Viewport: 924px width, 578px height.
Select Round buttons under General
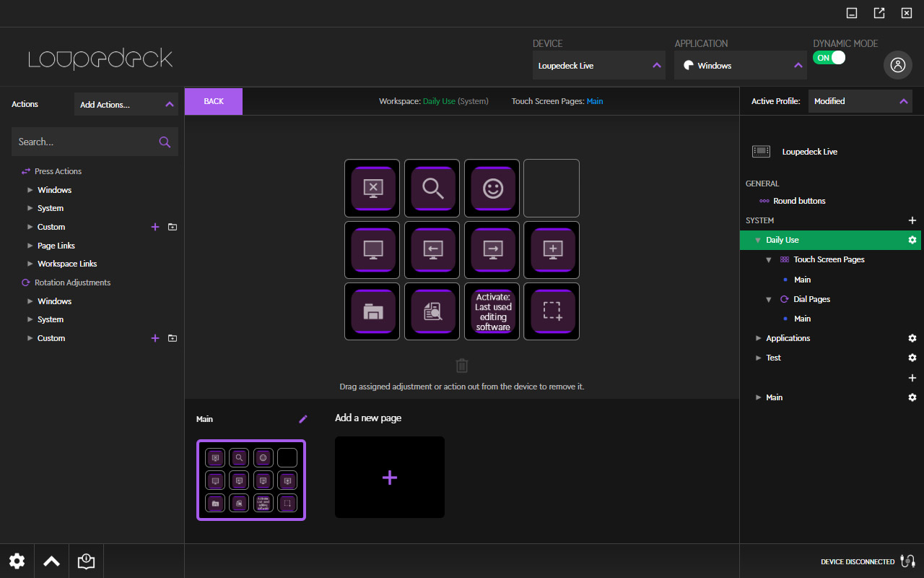[799, 201]
